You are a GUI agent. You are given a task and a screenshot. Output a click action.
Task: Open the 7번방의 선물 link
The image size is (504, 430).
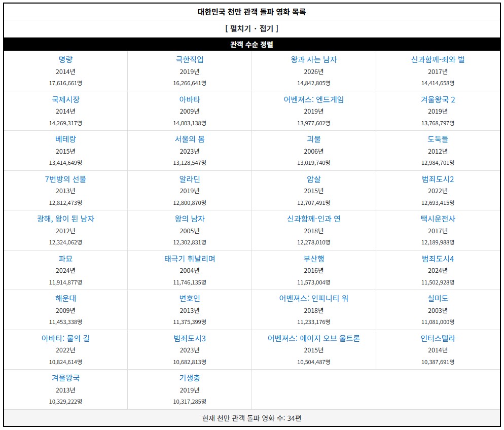65,179
